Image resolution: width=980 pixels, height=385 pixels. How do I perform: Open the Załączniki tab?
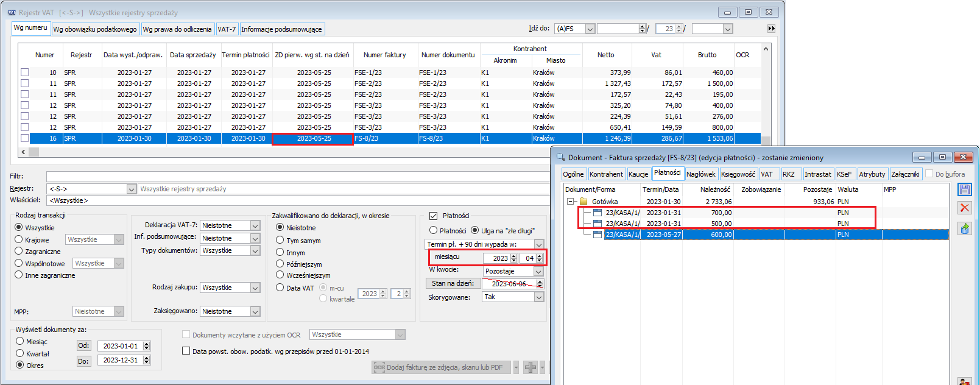tap(905, 174)
